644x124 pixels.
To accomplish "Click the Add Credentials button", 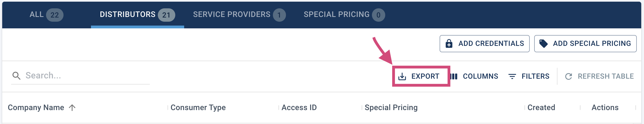I will click(485, 44).
